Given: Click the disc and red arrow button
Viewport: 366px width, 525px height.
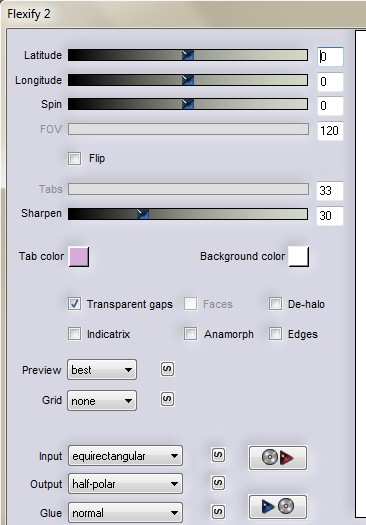Looking at the screenshot, I should [x=278, y=457].
